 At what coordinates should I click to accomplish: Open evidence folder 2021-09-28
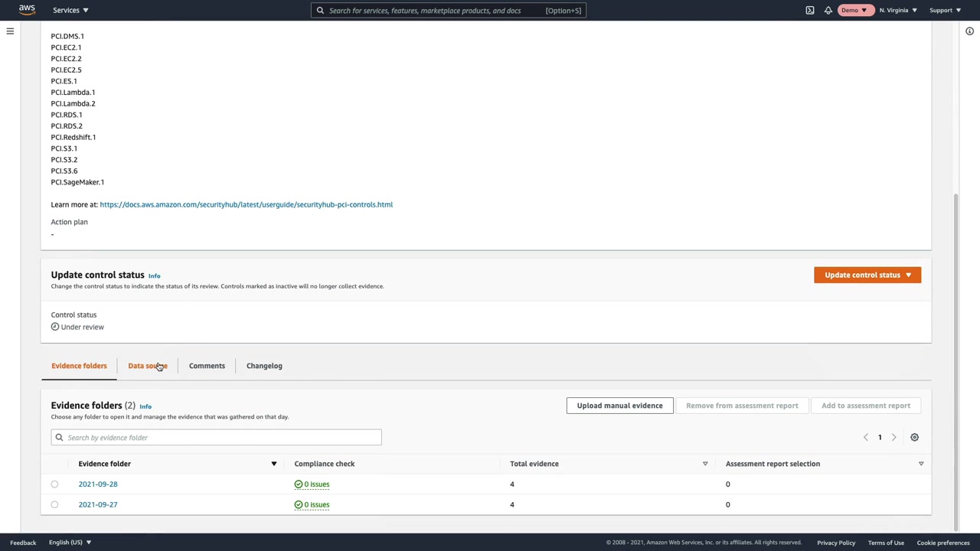click(98, 484)
